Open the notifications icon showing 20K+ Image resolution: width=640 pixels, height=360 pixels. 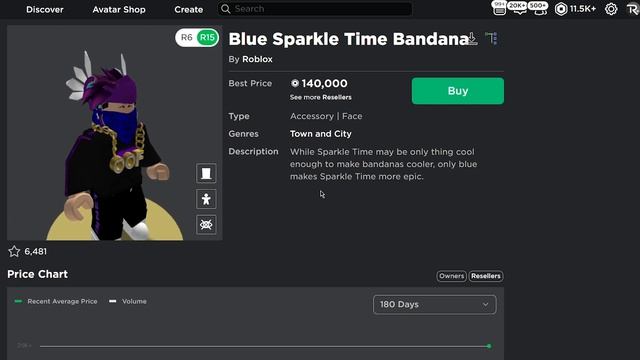click(x=518, y=8)
